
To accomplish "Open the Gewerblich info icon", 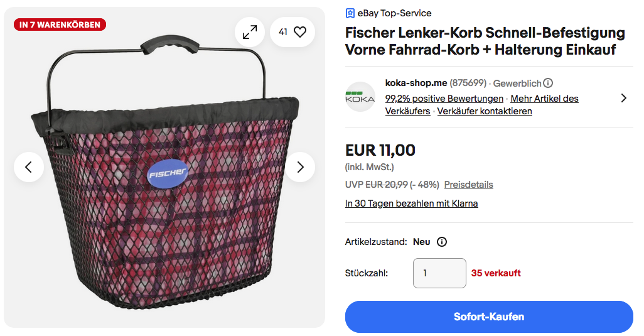I will tap(548, 83).
